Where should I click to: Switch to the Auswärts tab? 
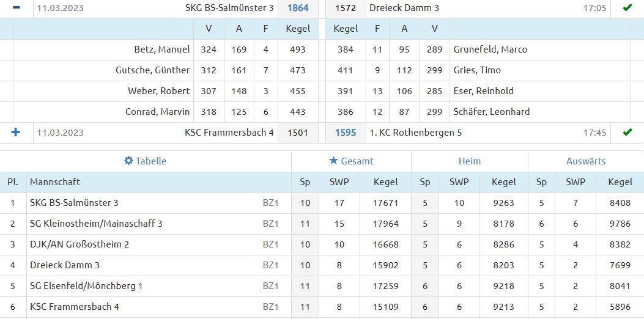(586, 161)
